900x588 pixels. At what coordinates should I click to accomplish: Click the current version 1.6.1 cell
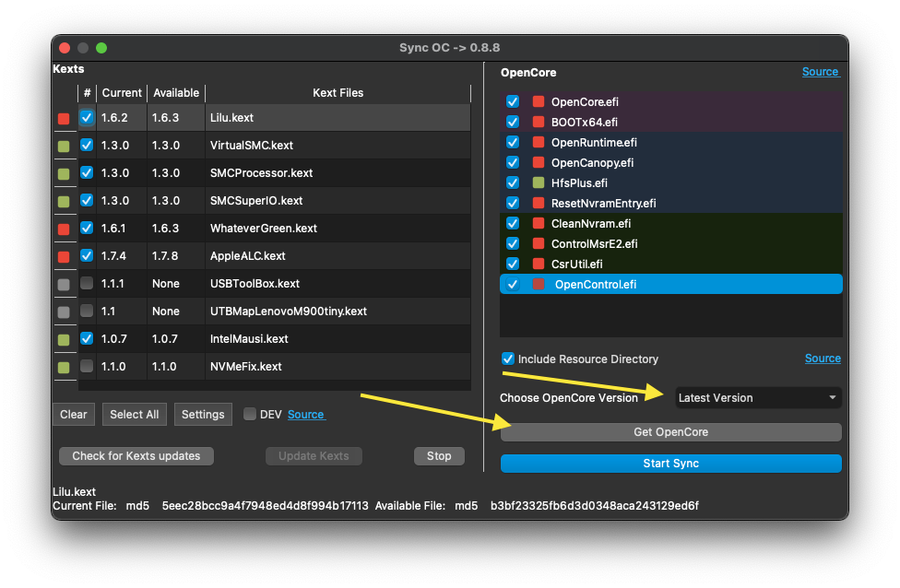113,229
